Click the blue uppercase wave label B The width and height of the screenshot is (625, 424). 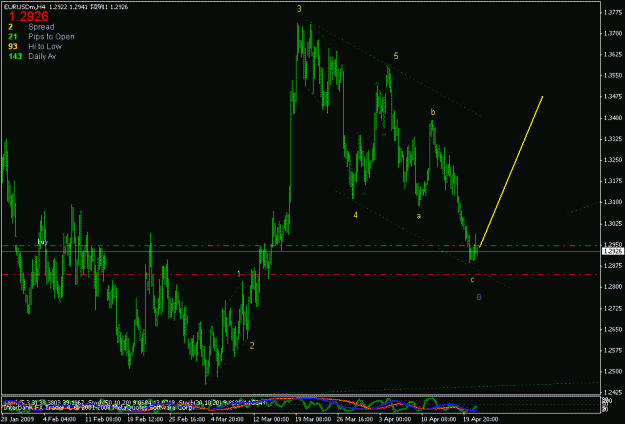[x=479, y=297]
